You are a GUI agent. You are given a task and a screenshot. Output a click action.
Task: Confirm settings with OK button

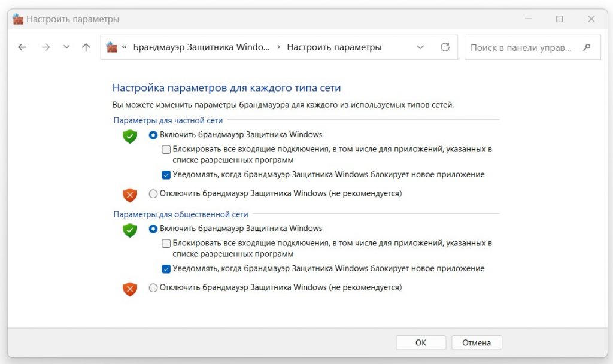coord(421,343)
